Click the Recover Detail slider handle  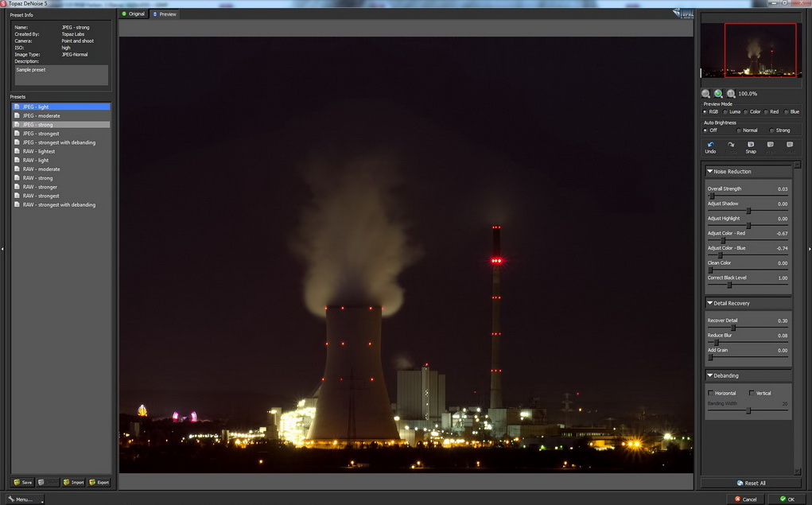click(x=733, y=328)
